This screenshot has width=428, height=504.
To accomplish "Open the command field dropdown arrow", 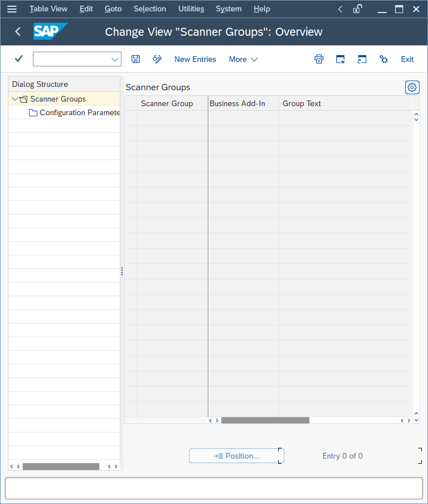I will click(115, 59).
